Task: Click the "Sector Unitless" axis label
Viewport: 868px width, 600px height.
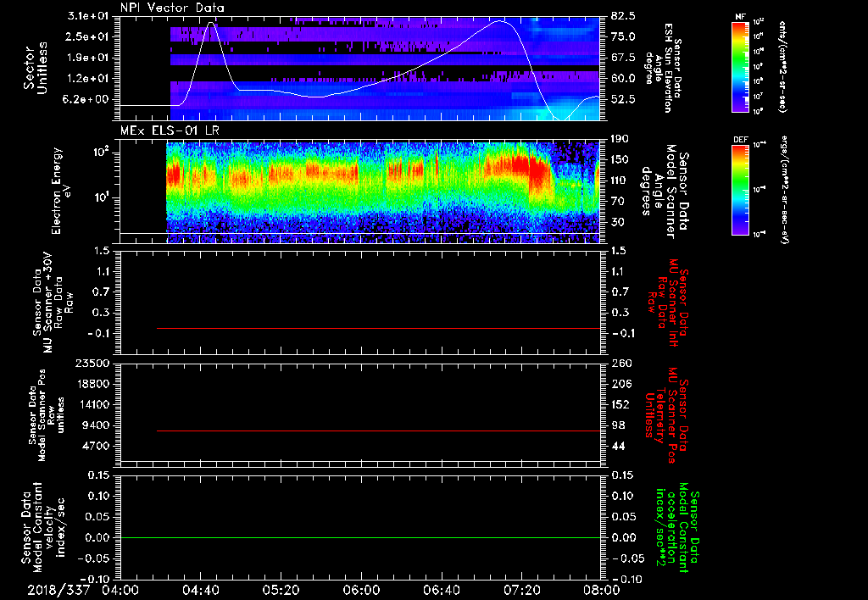Action: pyautogui.click(x=36, y=68)
